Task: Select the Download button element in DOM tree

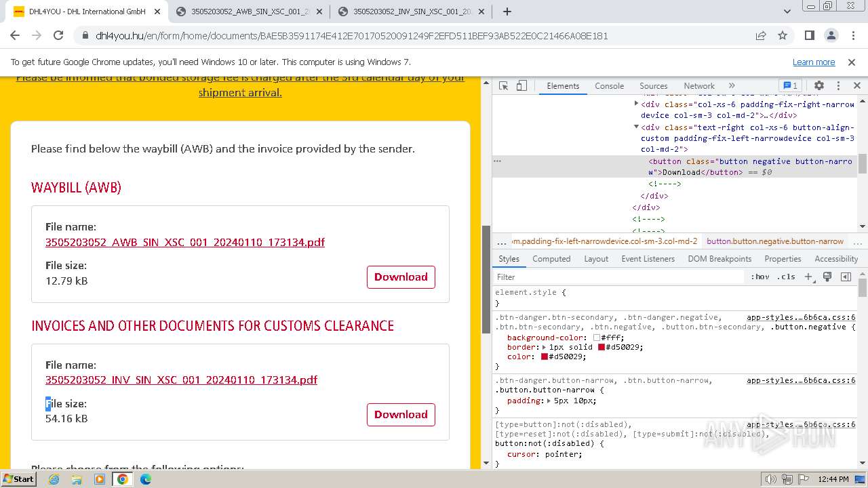Action: [750, 167]
